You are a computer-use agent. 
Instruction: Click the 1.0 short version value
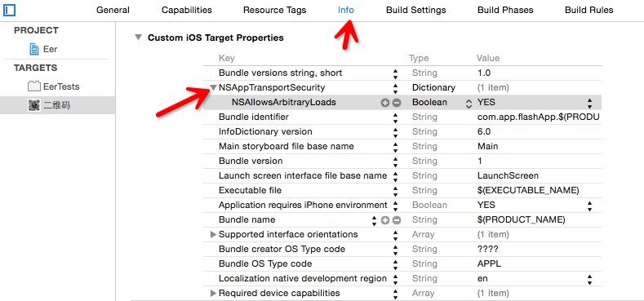point(484,73)
